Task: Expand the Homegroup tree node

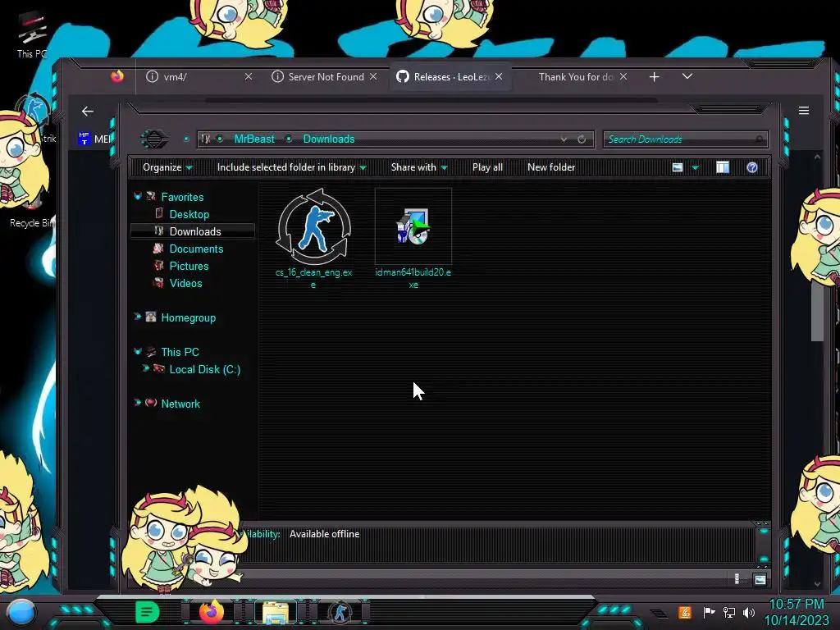Action: click(x=138, y=317)
